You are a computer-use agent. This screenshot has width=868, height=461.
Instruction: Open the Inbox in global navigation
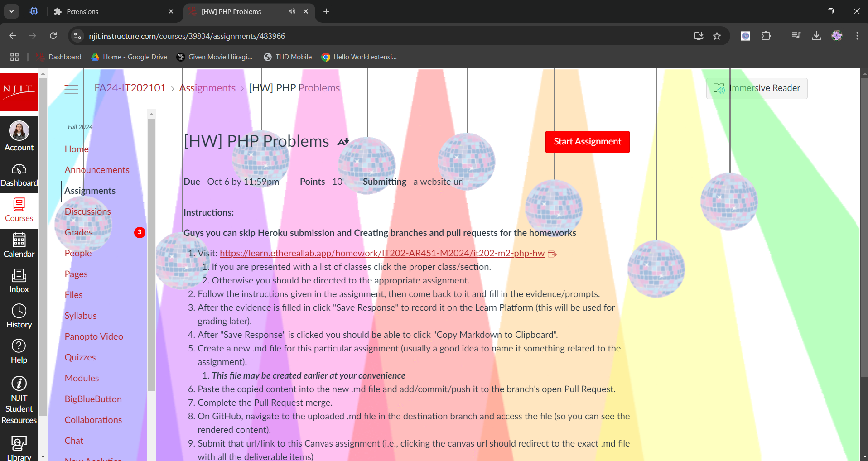coord(19,281)
